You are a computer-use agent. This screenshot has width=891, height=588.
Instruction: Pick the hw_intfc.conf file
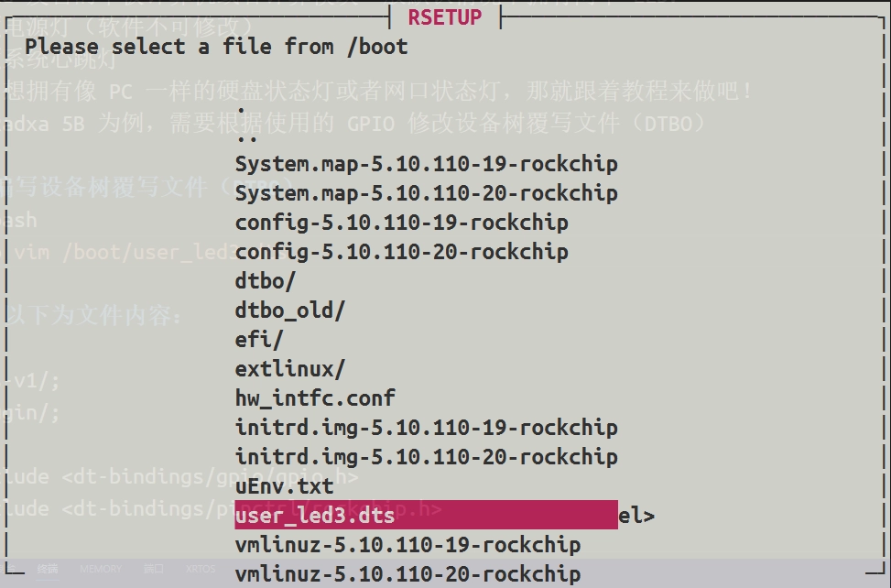coord(315,398)
